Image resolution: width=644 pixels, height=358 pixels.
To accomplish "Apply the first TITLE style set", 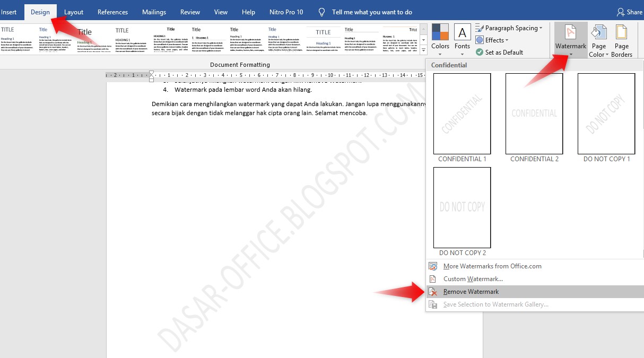I will [18, 39].
